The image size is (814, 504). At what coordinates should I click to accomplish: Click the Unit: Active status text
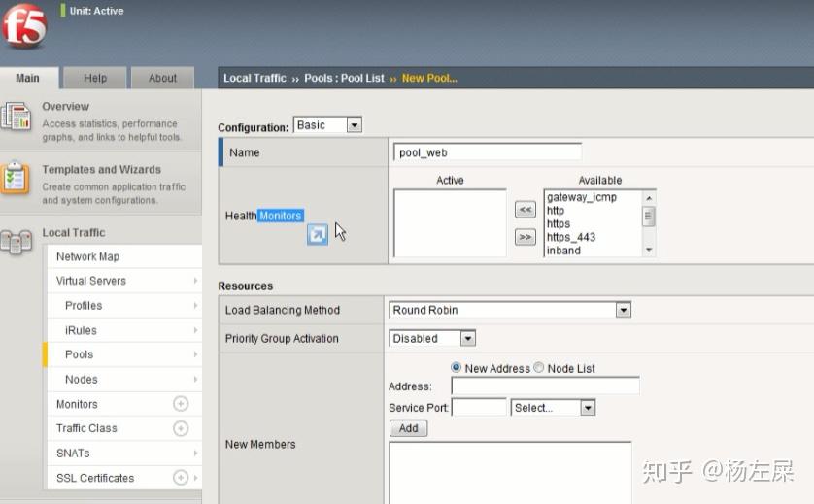coord(96,11)
